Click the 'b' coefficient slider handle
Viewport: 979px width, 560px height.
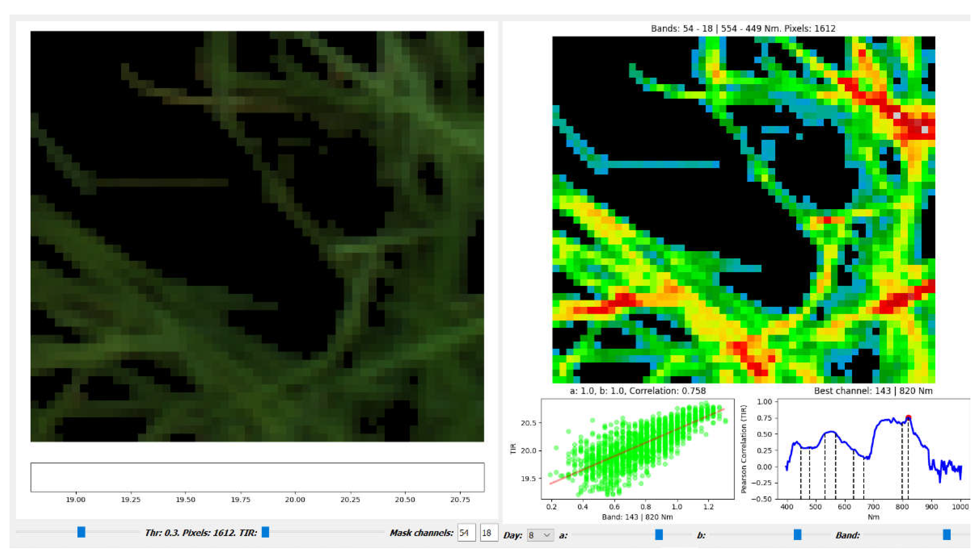coord(797,534)
